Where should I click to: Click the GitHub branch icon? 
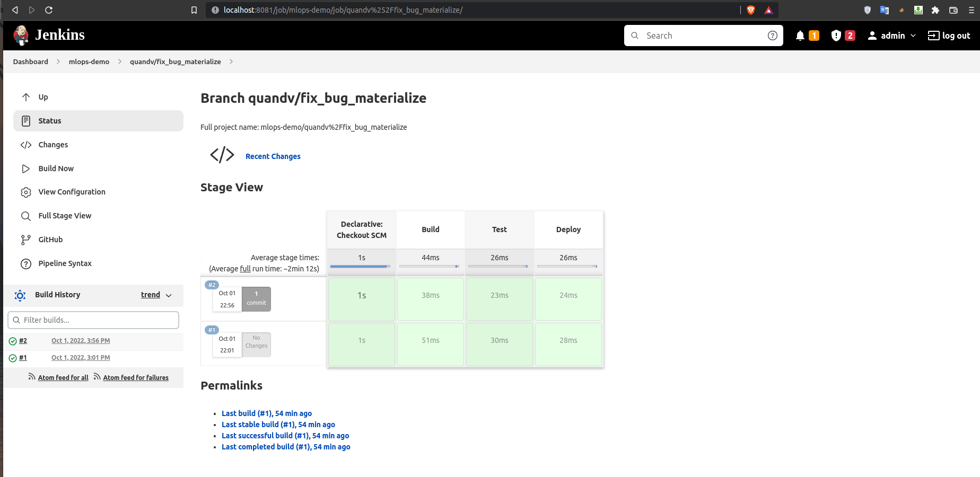tap(26, 240)
